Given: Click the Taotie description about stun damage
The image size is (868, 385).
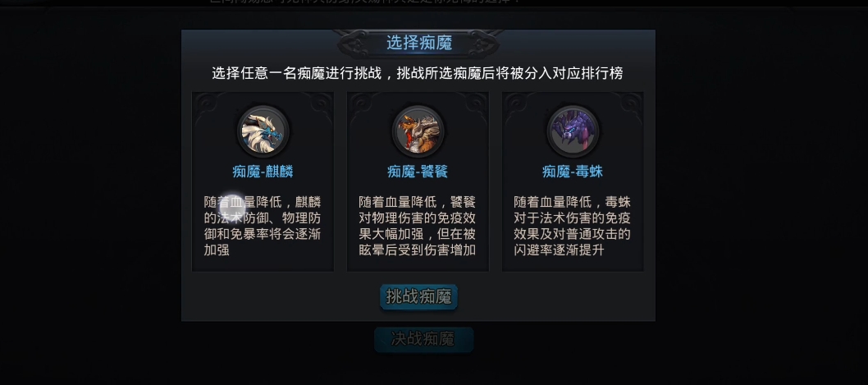Looking at the screenshot, I should point(418,226).
